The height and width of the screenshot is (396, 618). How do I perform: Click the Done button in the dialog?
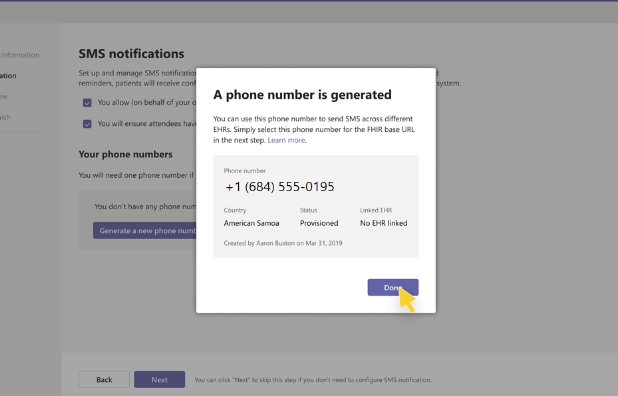tap(393, 287)
